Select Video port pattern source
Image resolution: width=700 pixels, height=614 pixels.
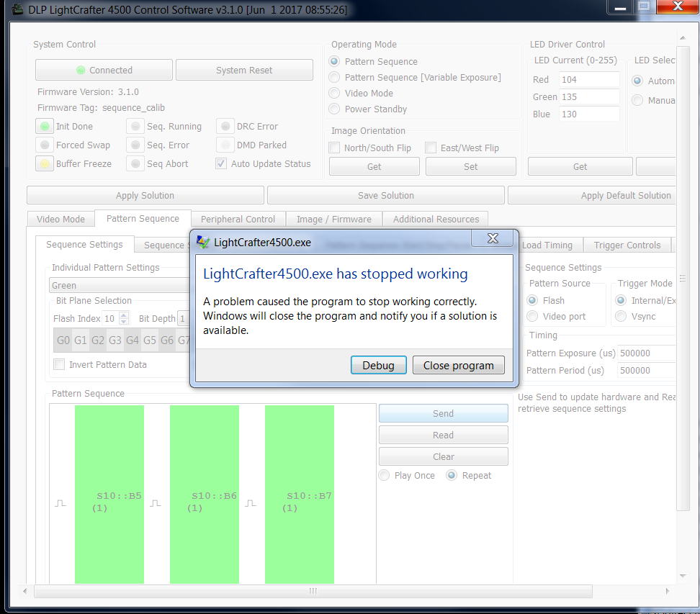532,316
